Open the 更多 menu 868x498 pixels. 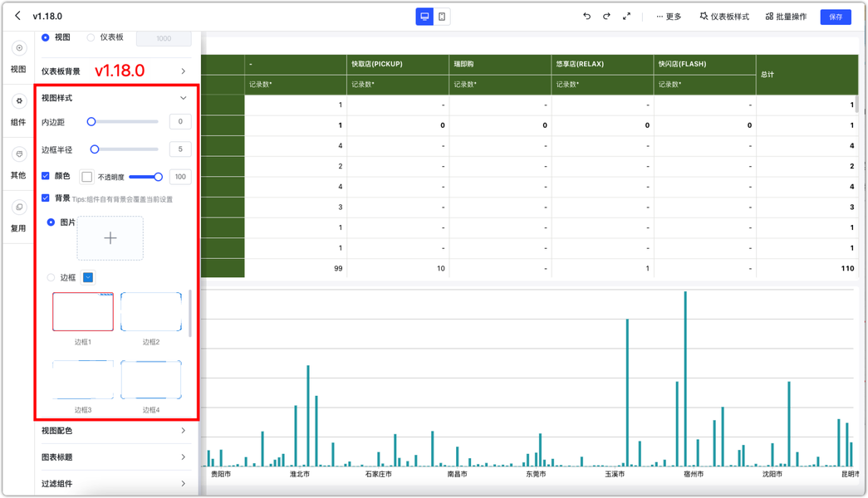[x=669, y=17]
